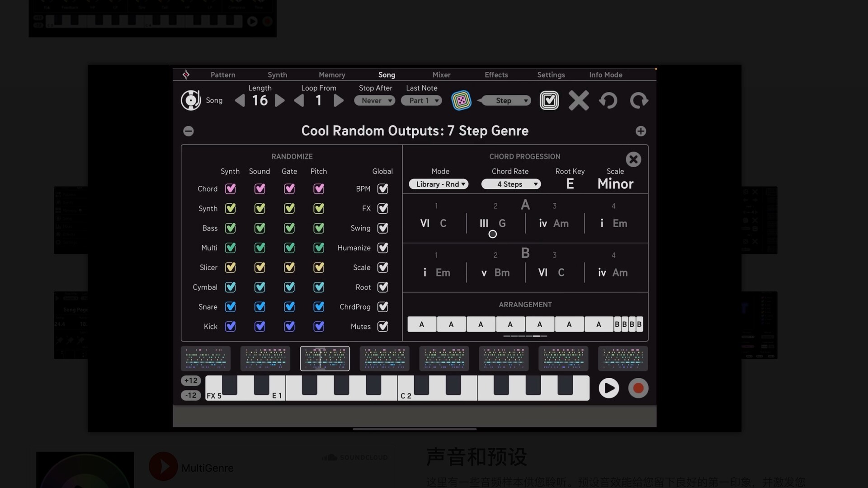Select chord VI C in progression A
Screen dimensions: 868x488
point(434,223)
